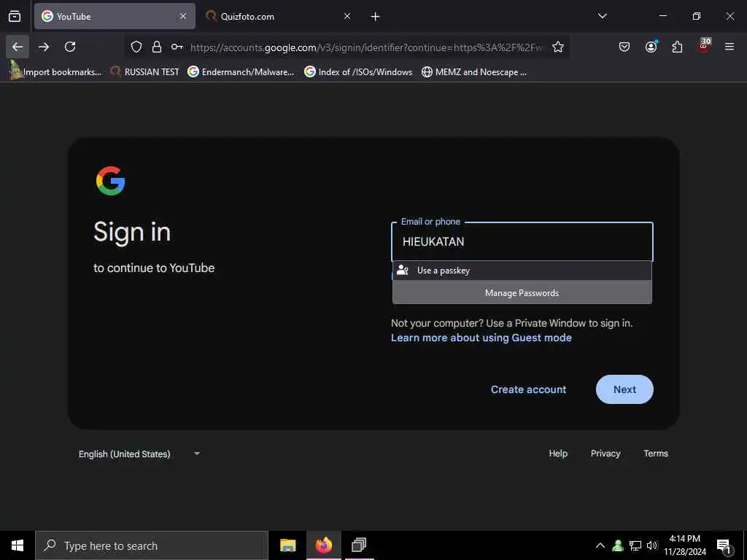
Task: Click the Google logo
Action: [x=111, y=181]
